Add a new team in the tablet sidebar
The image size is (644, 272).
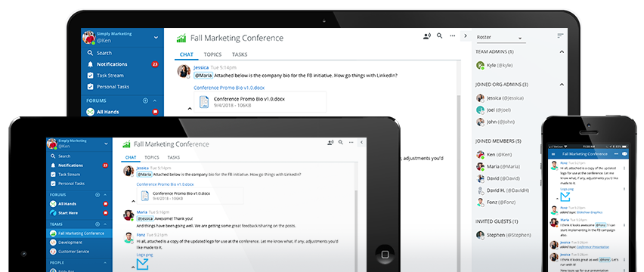tap(98, 224)
